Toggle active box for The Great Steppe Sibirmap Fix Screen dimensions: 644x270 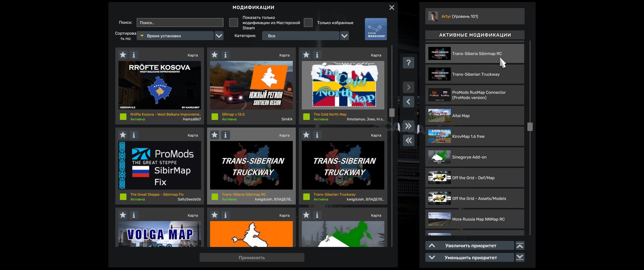tap(123, 197)
